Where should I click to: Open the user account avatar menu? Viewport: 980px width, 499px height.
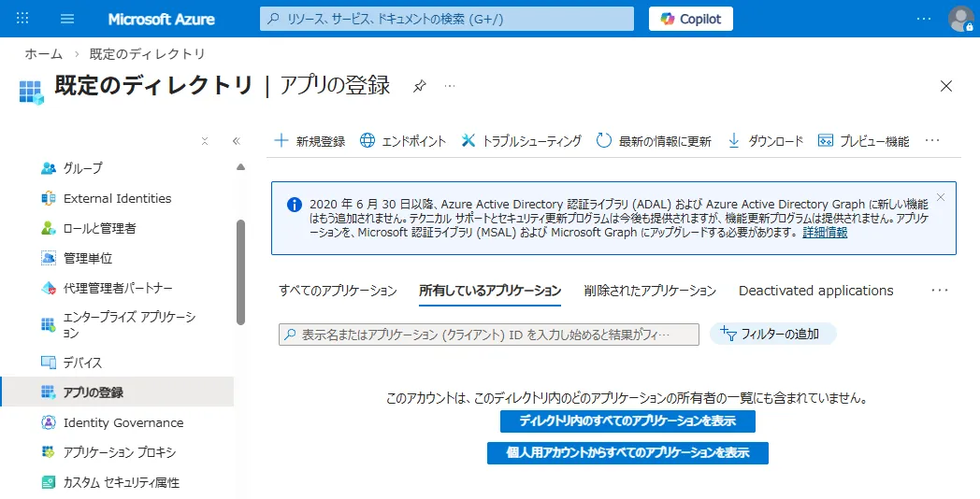960,19
